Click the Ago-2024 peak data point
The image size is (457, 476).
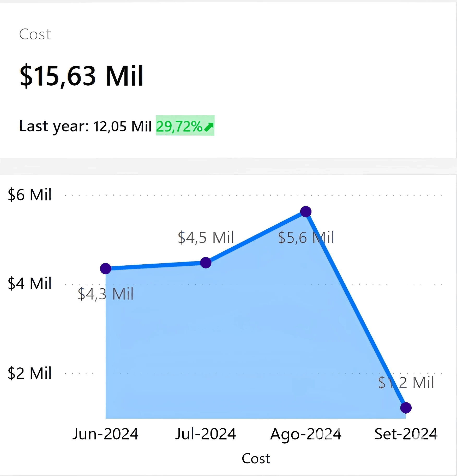click(306, 211)
